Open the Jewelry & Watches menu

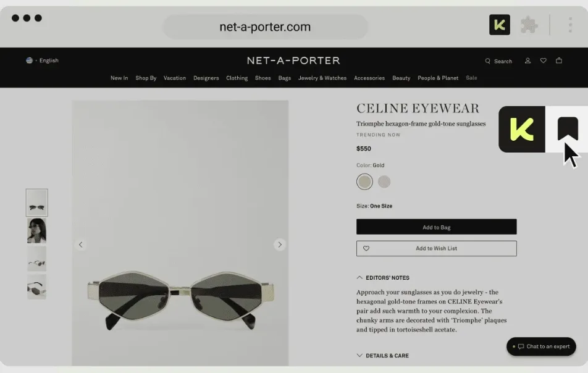pyautogui.click(x=322, y=78)
